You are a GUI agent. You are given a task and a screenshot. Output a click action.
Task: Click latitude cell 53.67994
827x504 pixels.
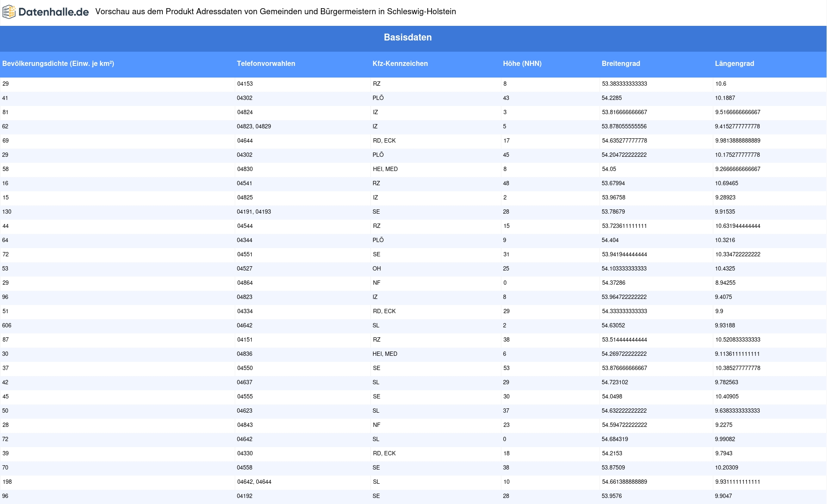coord(613,184)
